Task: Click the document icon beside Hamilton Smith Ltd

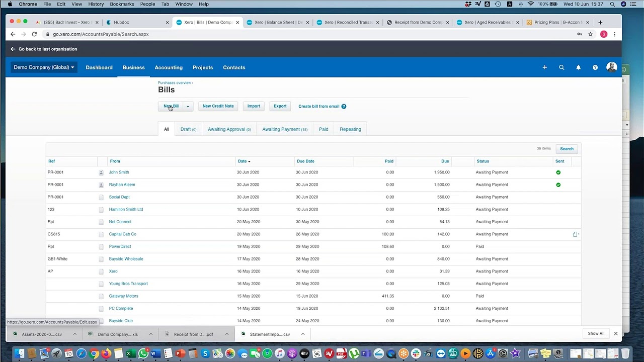Action: pyautogui.click(x=101, y=210)
